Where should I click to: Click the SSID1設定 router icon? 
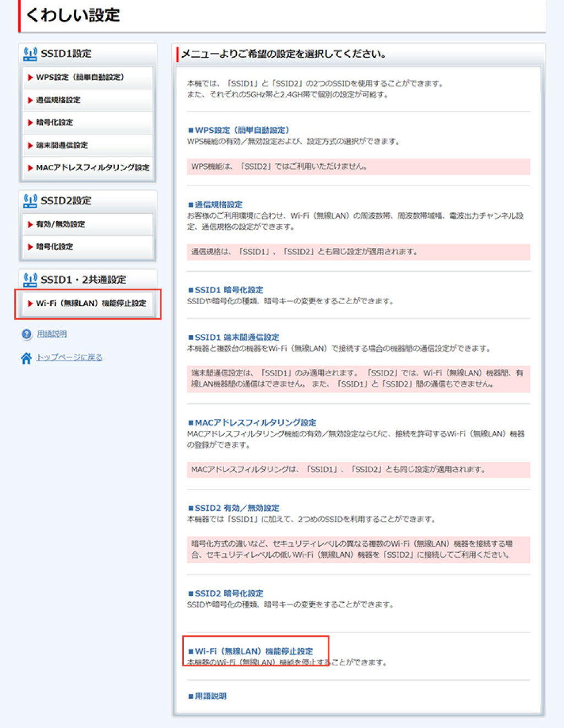pyautogui.click(x=30, y=54)
